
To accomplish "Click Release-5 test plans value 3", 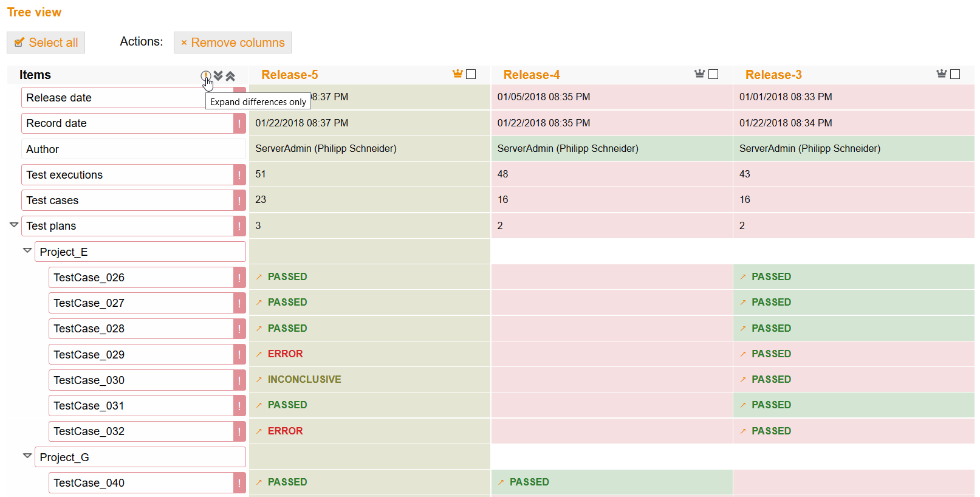I will pyautogui.click(x=258, y=225).
